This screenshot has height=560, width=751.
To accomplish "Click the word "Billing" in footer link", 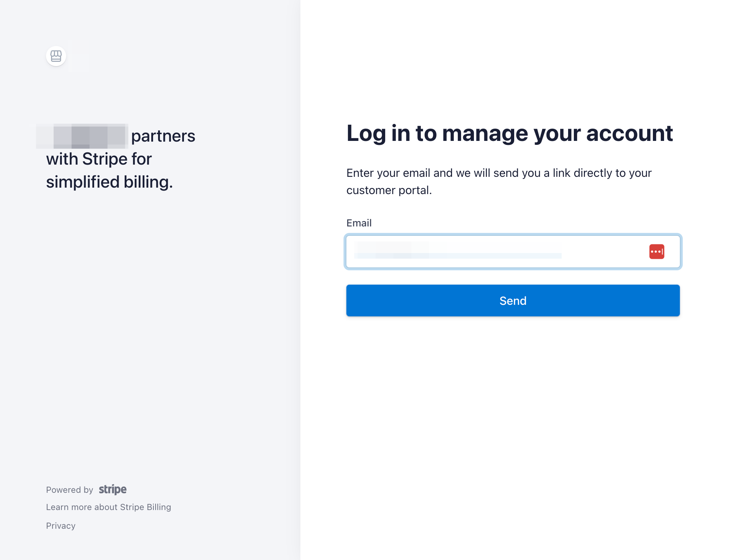I will (159, 507).
